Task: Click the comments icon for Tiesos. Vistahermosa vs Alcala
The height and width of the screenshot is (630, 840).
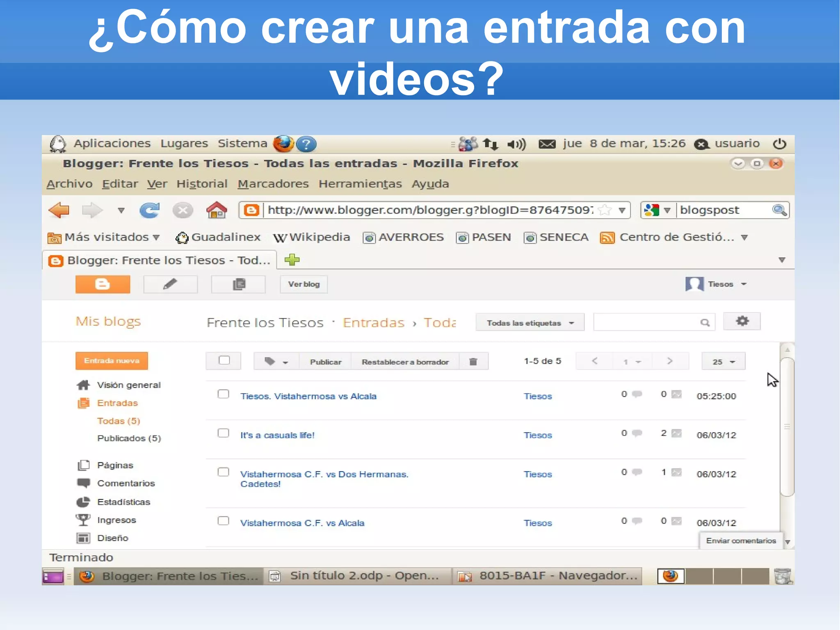Action: pyautogui.click(x=637, y=394)
